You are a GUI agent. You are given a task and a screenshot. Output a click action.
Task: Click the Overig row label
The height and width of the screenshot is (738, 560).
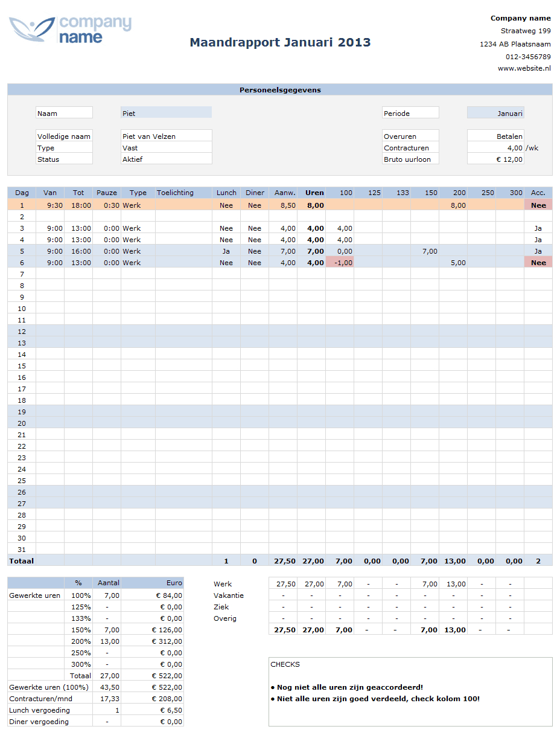coord(225,618)
